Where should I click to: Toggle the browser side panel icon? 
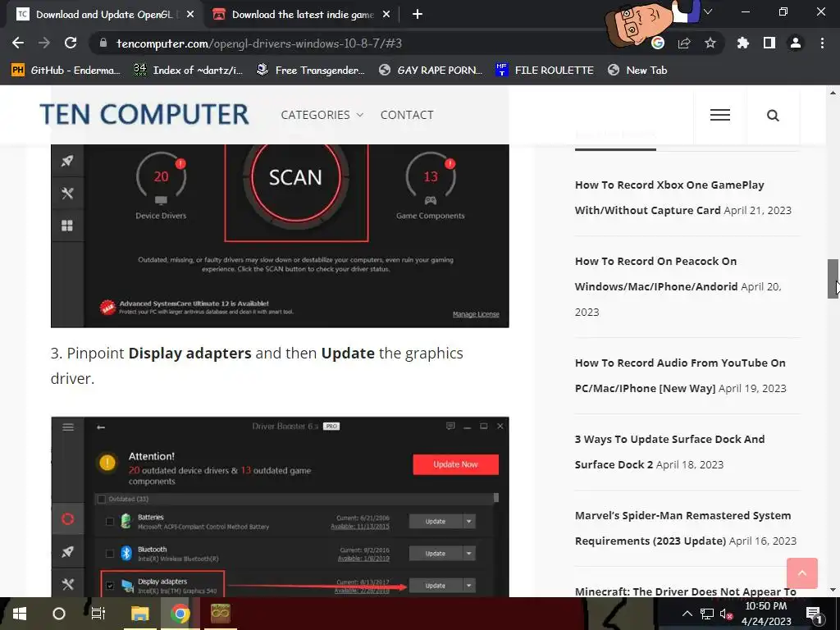pos(769,43)
